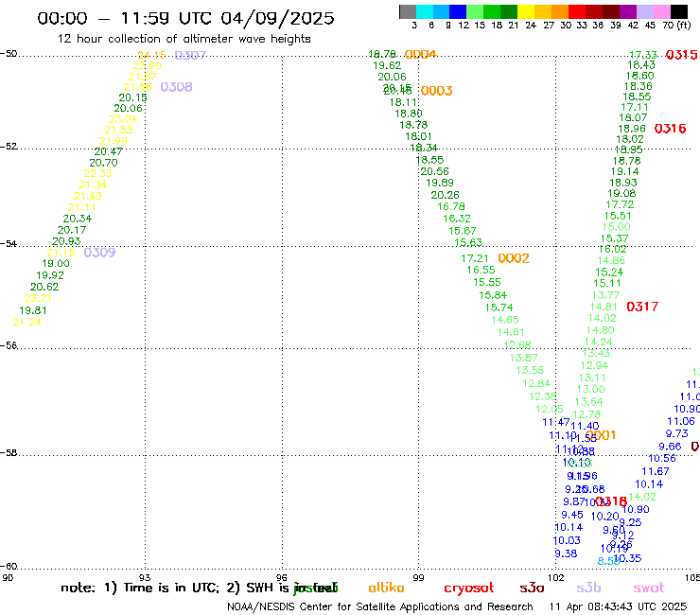Click the altika track time label 0003
700x615 pixels.
click(437, 91)
